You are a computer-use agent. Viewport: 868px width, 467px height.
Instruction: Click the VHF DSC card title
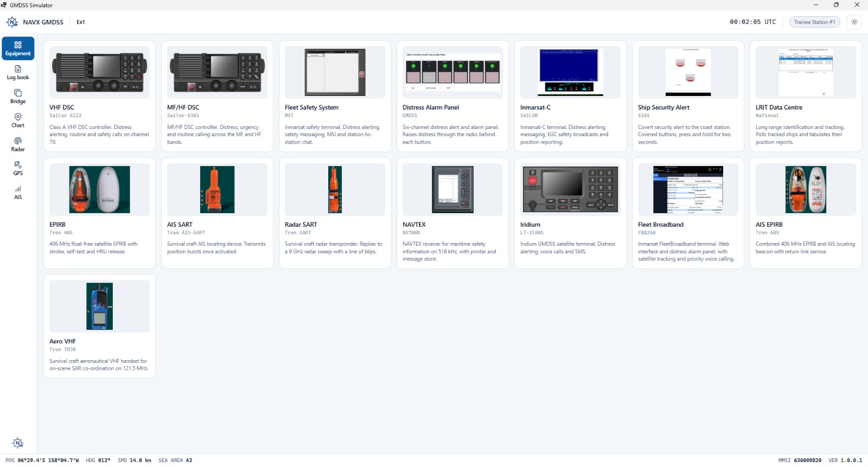(62, 107)
